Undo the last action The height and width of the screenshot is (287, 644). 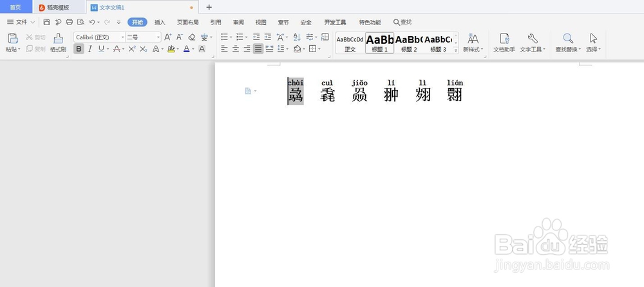[x=92, y=22]
